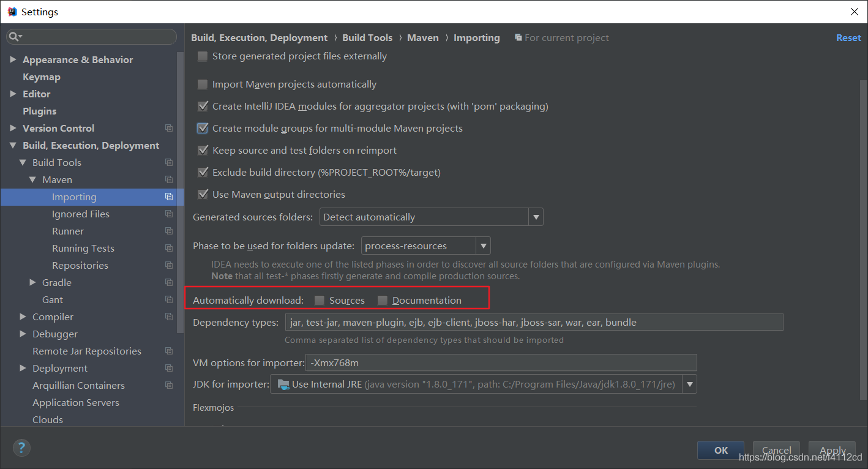Click project-level icon on Importing row
Viewport: 868px width, 469px height.
(x=169, y=197)
